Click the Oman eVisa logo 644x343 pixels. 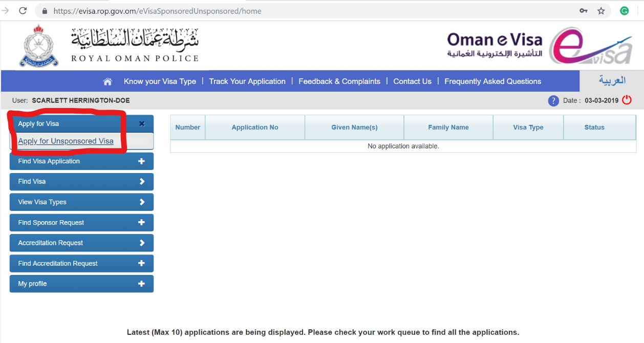tap(540, 46)
